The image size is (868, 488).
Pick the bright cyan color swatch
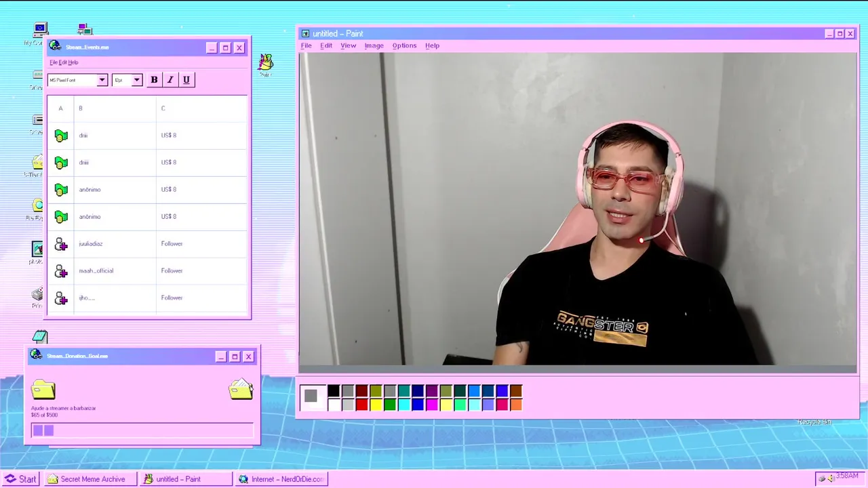(x=404, y=405)
